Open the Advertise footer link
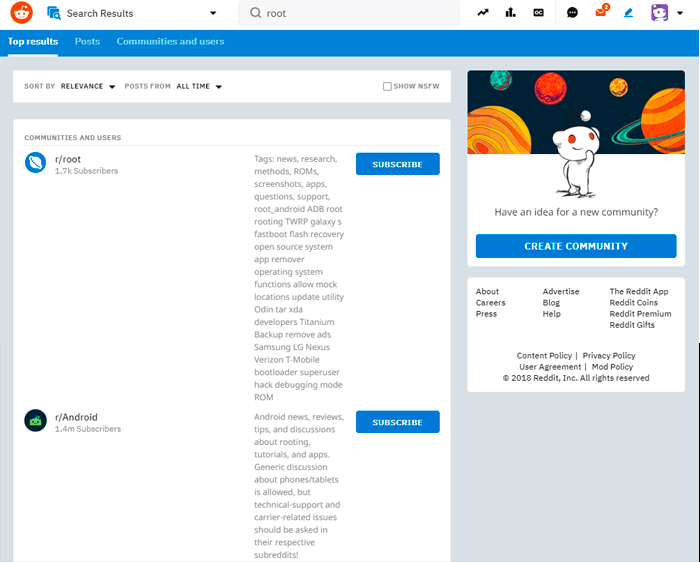The height and width of the screenshot is (562, 700). pos(561,291)
